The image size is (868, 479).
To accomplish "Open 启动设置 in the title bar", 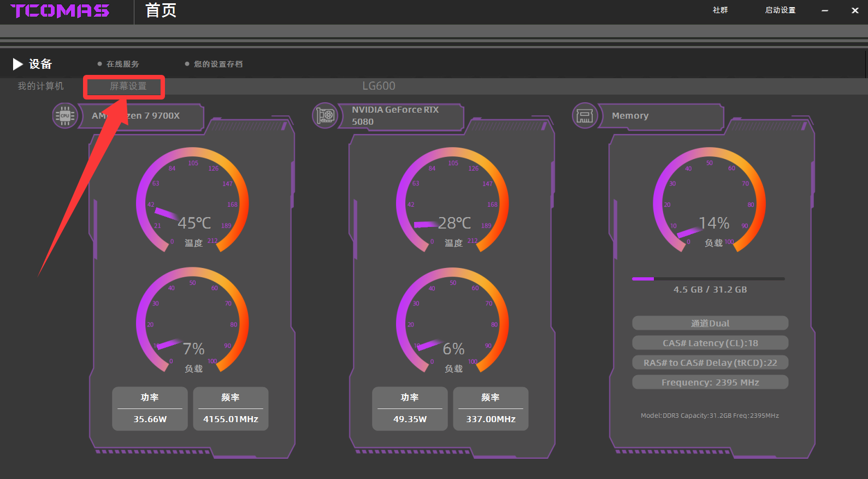I will tap(780, 10).
